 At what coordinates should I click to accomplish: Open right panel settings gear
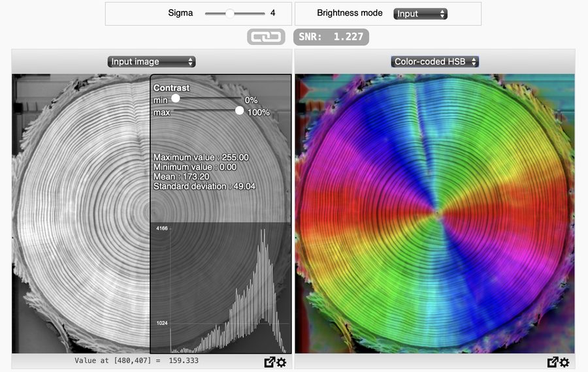564,362
